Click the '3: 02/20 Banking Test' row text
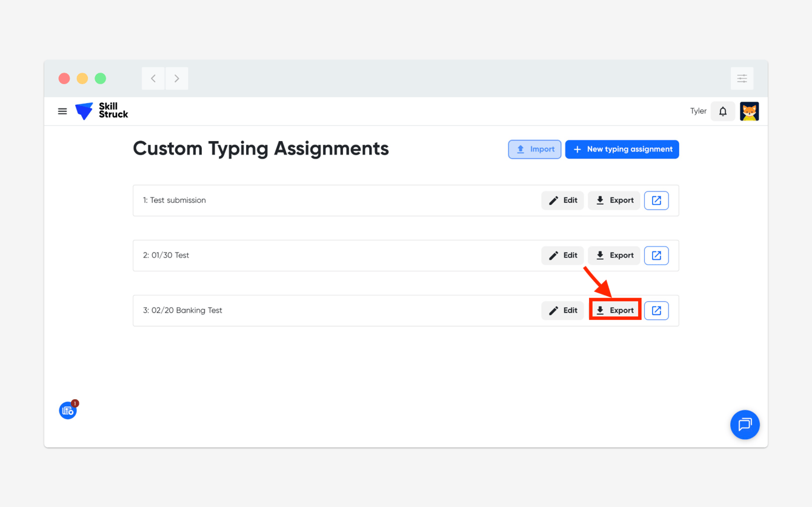Image resolution: width=812 pixels, height=507 pixels. [182, 311]
